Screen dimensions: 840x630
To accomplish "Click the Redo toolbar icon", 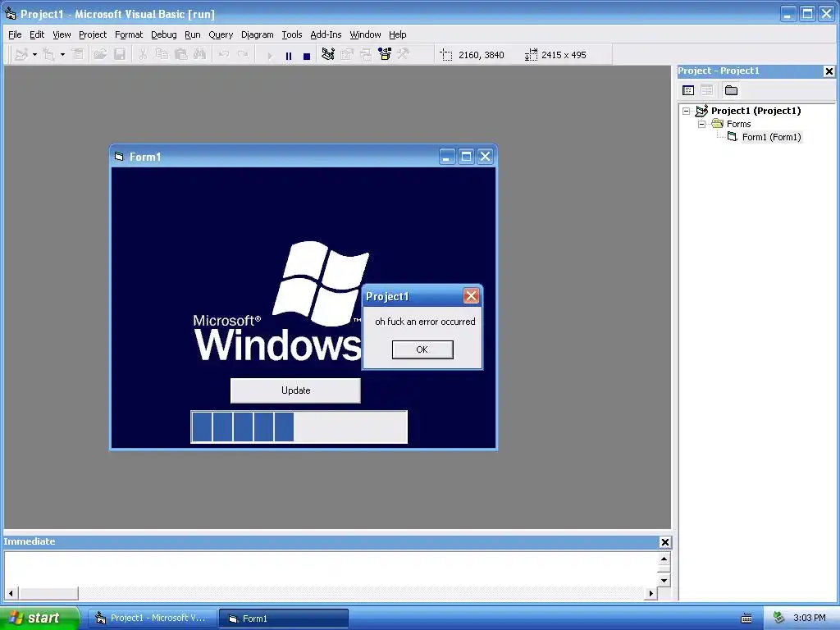I will [x=243, y=55].
